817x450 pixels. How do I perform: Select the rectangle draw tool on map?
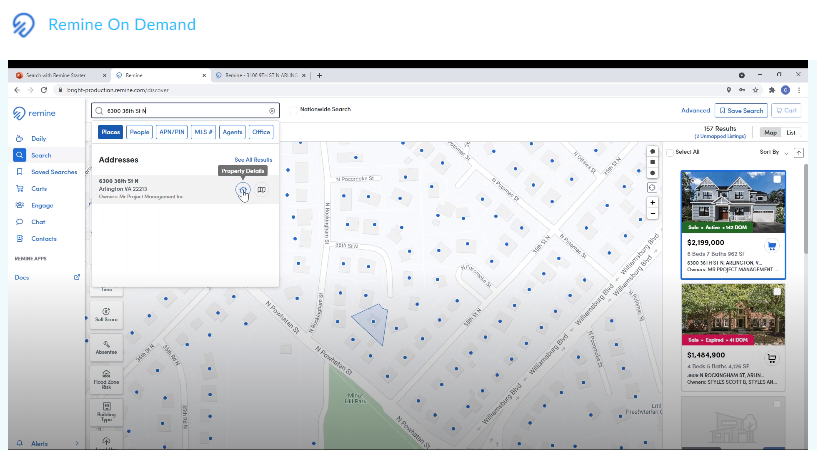pos(652,162)
